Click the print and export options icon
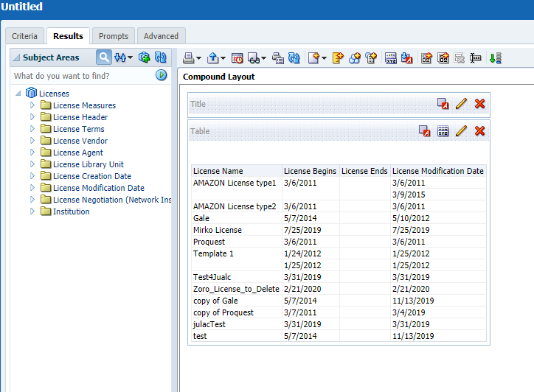 pos(278,58)
